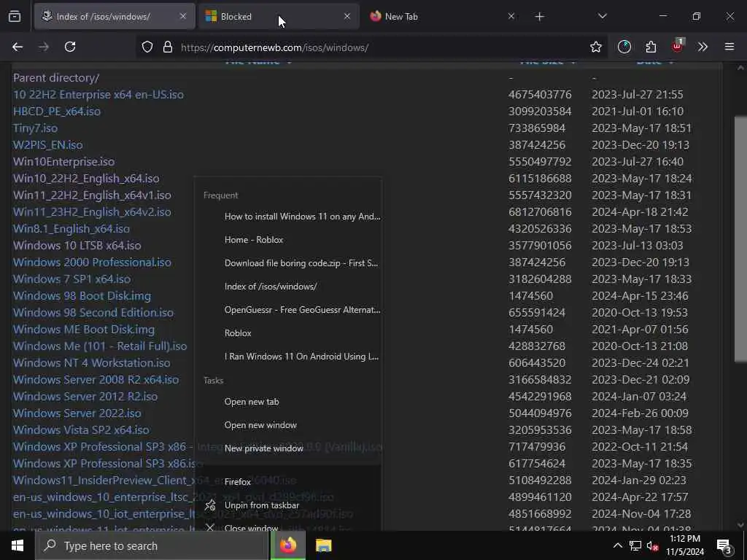747x560 pixels.
Task: Open the muted volume tray icon
Action: coord(652,546)
